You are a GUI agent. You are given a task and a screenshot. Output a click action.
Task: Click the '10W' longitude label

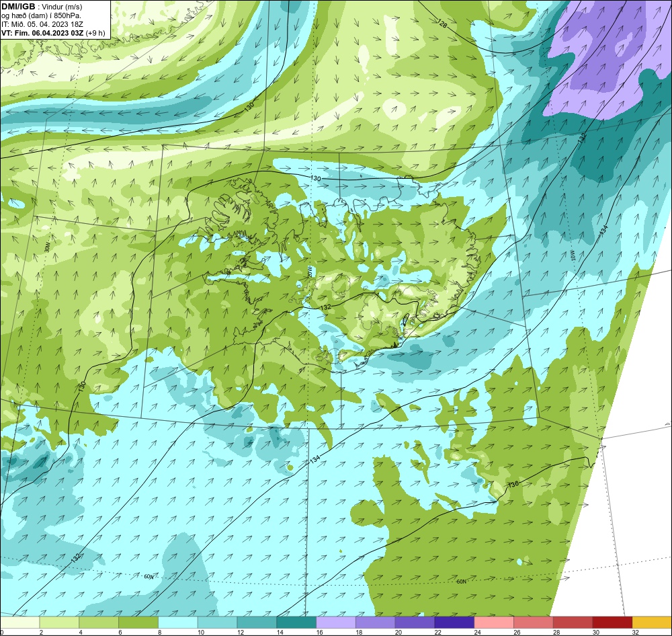point(572,255)
